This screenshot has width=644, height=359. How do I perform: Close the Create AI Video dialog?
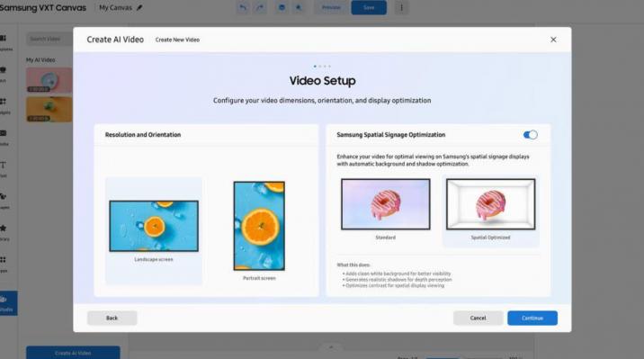tap(553, 40)
